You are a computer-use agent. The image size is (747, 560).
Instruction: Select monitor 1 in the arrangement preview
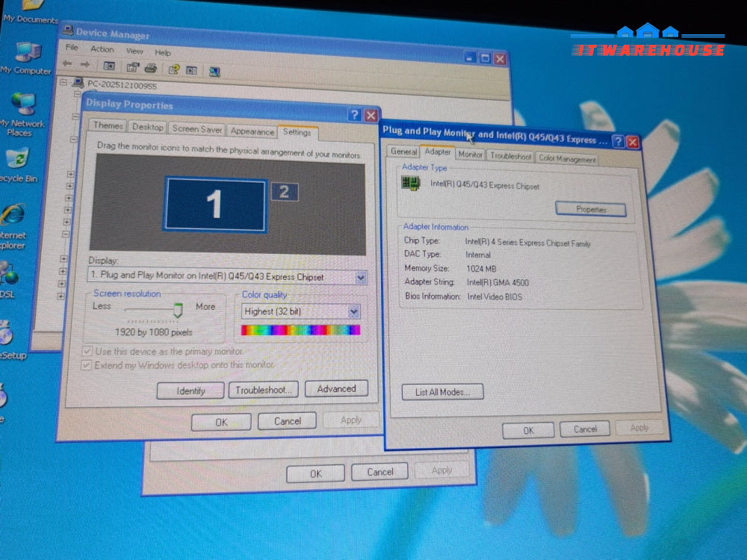coord(215,204)
